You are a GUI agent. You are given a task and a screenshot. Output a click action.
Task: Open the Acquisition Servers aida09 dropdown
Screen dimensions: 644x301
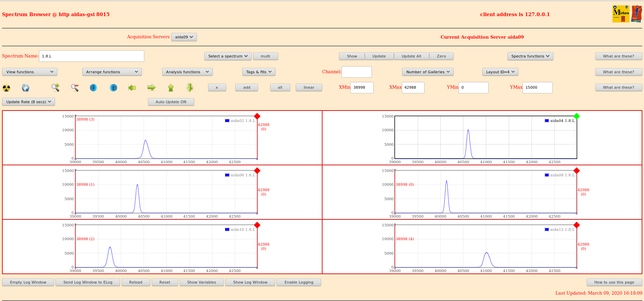click(184, 37)
